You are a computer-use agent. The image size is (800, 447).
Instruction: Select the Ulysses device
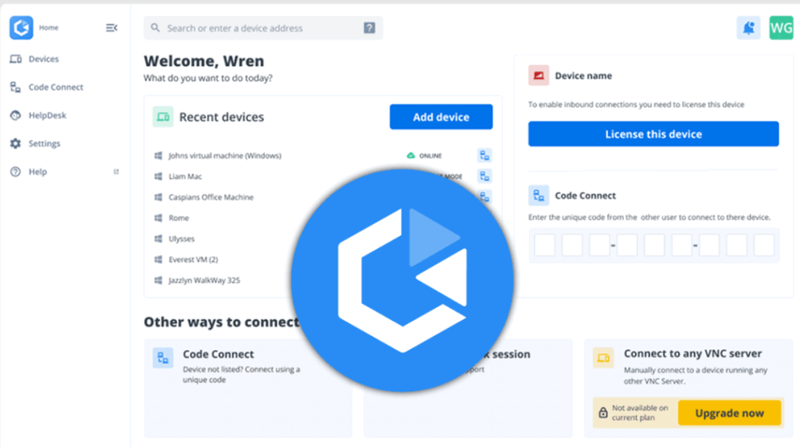[181, 239]
